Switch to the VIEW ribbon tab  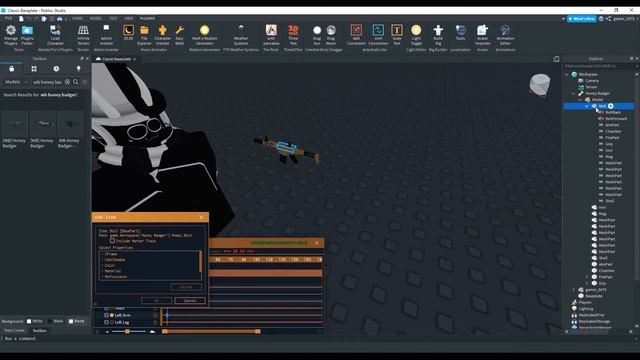click(x=129, y=18)
